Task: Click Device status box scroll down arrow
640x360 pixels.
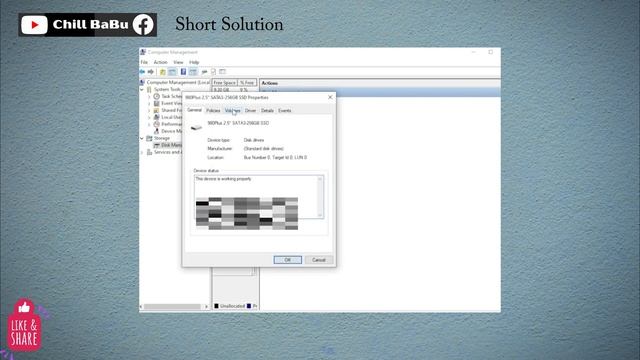Action: tap(320, 215)
